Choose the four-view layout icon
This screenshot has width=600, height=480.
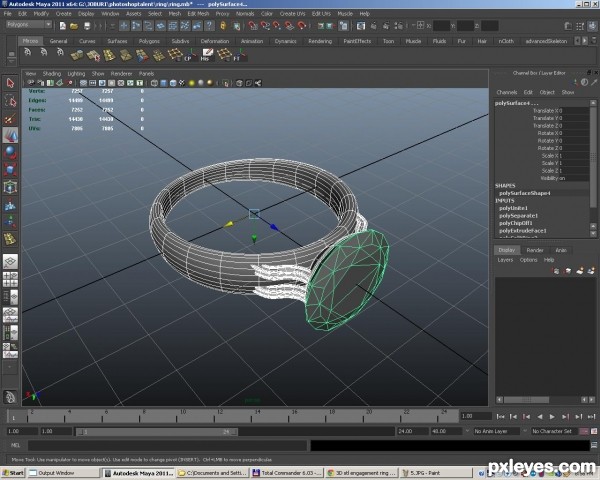10,279
